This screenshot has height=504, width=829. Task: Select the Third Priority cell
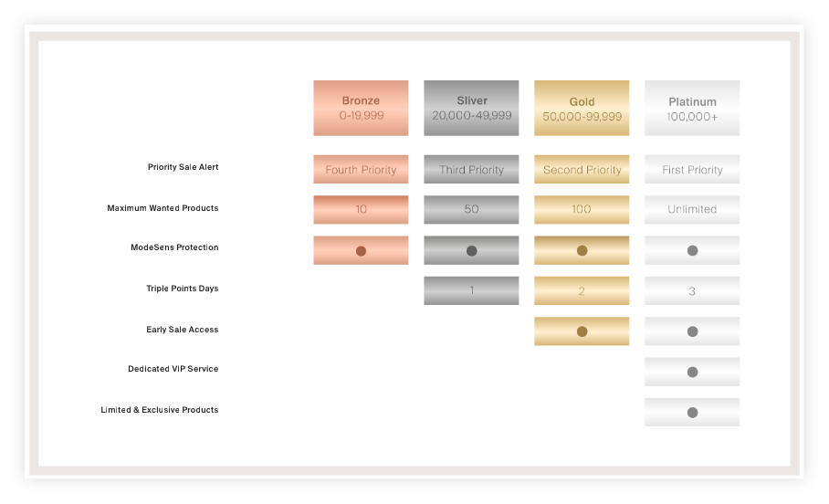pyautogui.click(x=471, y=170)
